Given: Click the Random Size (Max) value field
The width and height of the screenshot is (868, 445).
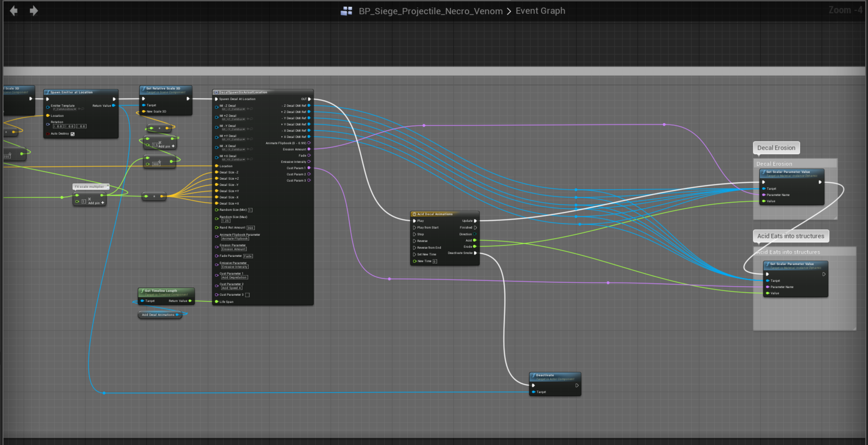Looking at the screenshot, I should 225,221.
